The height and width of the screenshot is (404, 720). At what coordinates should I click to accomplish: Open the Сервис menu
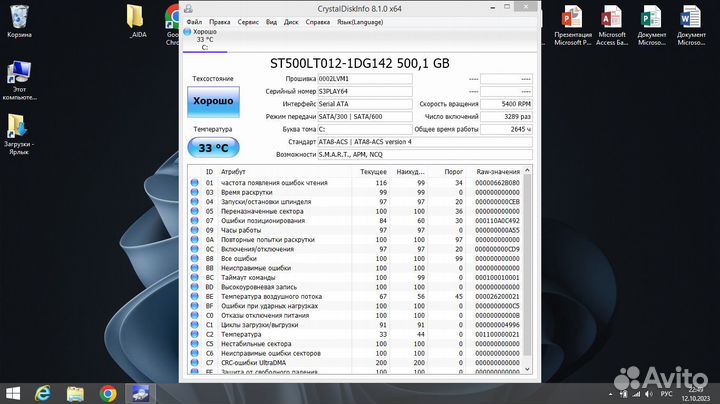[x=248, y=22]
